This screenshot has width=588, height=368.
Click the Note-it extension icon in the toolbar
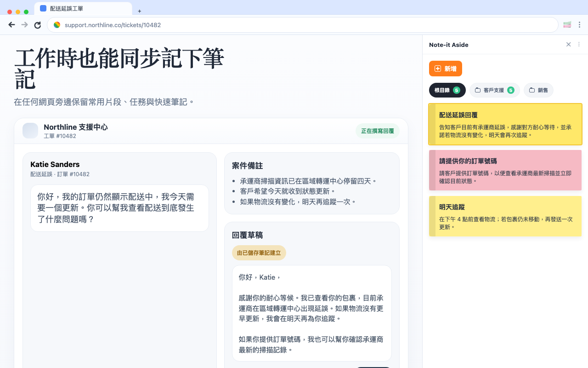point(567,25)
